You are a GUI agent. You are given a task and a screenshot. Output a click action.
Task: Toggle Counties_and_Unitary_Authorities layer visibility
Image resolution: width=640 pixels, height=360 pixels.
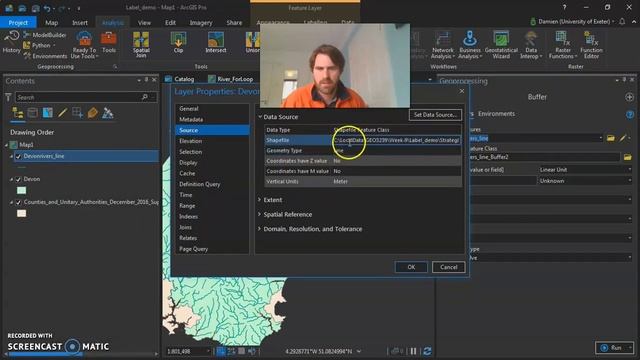click(x=18, y=202)
